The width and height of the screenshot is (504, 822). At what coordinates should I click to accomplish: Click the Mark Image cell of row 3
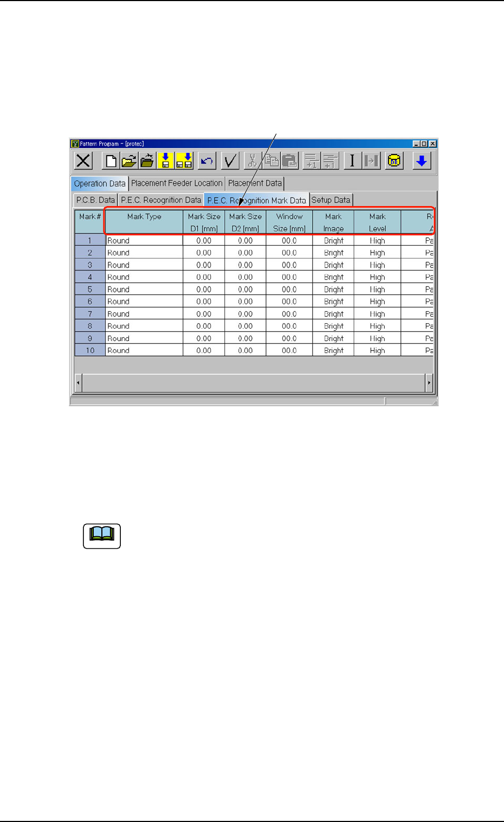pos(333,265)
